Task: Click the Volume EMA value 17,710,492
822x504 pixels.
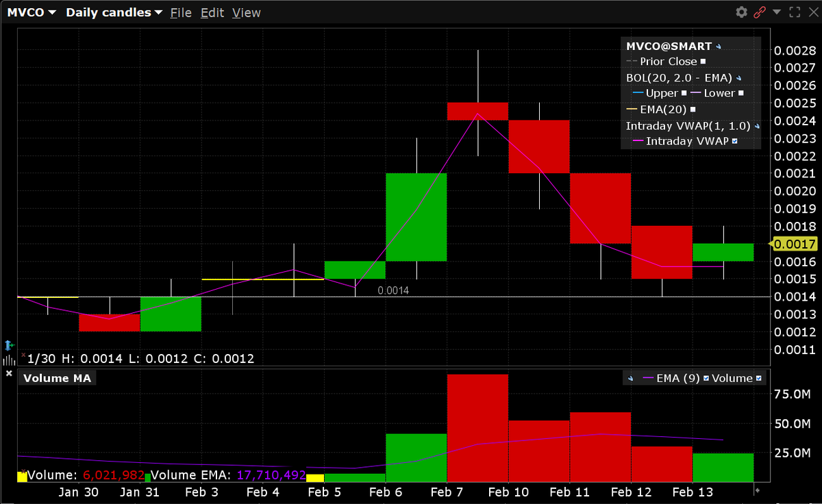Action: (x=271, y=475)
